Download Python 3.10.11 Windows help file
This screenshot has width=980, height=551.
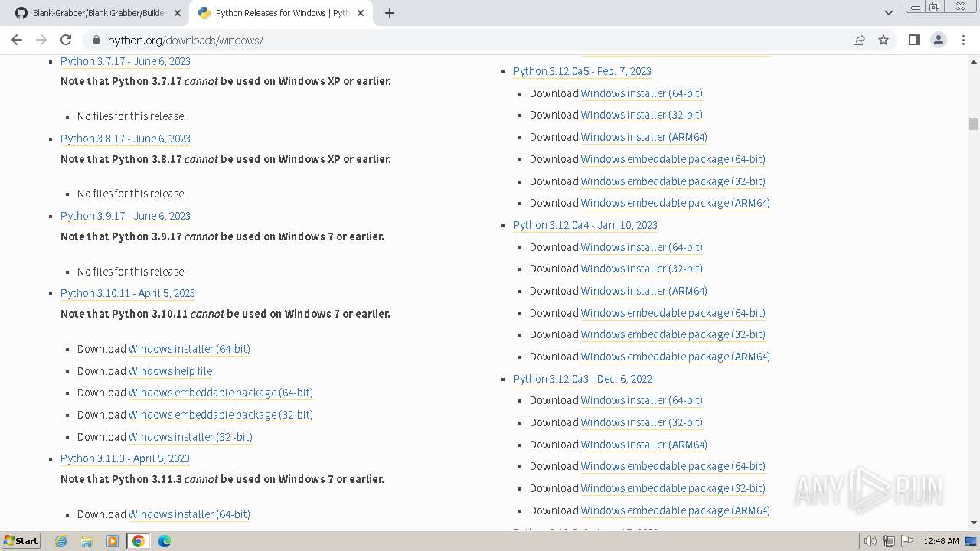tap(170, 371)
